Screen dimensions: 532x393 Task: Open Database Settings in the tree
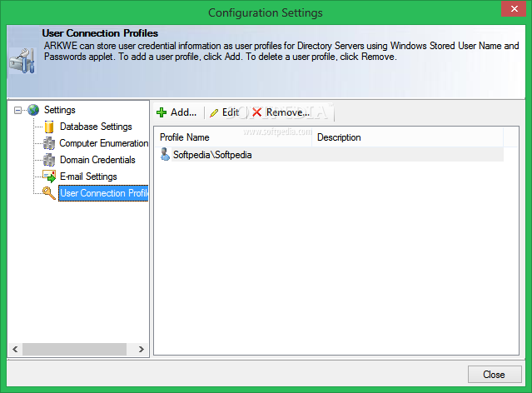click(x=96, y=127)
